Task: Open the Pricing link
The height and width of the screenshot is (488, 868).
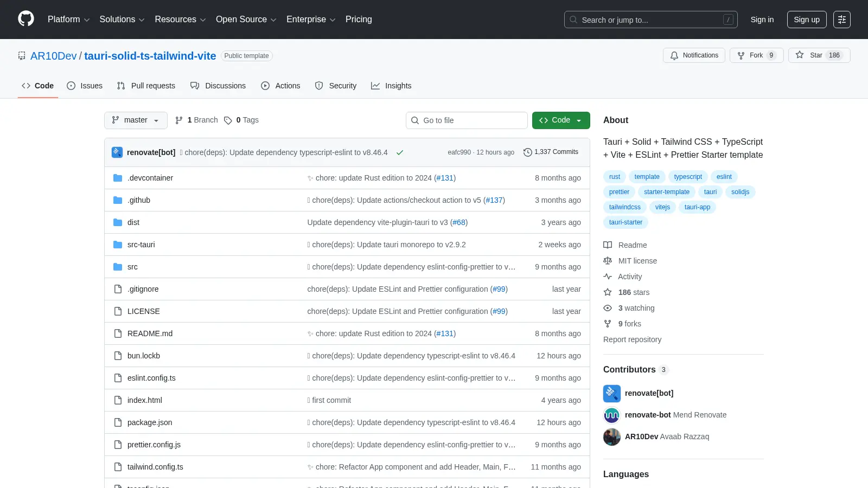Action: [359, 20]
